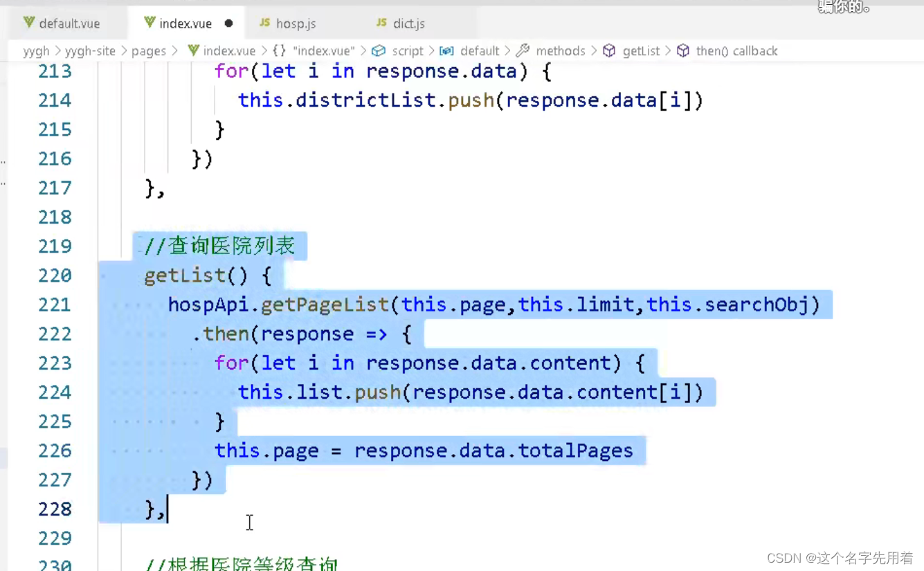Click line number 220
924x571 pixels.
55,275
